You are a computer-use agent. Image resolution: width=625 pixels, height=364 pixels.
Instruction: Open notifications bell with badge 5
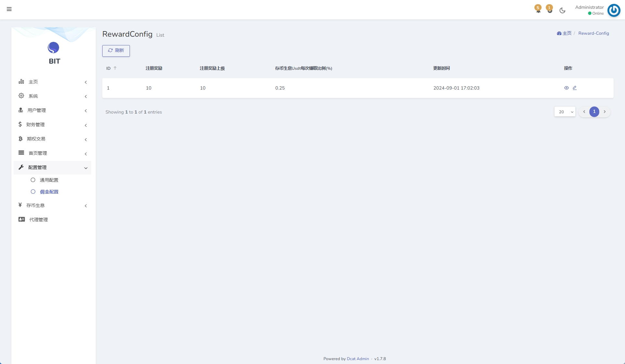[538, 10]
